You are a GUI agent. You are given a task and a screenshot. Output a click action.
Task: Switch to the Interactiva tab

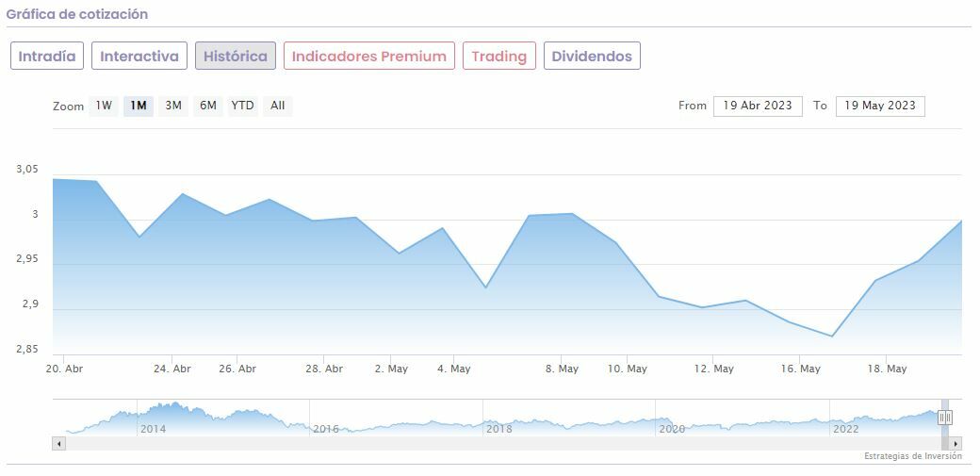click(x=139, y=57)
